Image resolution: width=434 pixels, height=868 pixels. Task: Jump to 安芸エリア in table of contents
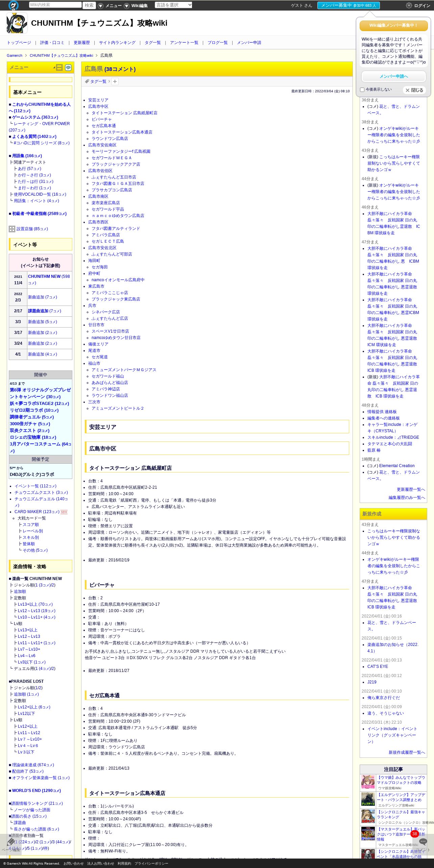tap(98, 100)
